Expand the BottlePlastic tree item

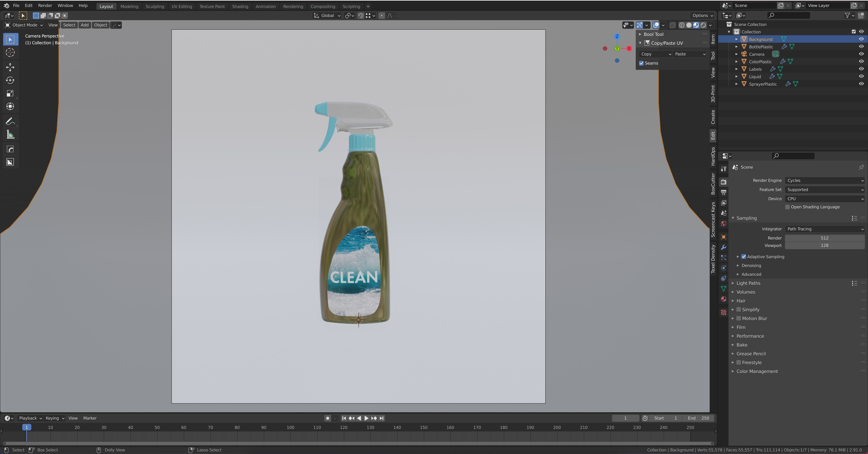(x=736, y=47)
